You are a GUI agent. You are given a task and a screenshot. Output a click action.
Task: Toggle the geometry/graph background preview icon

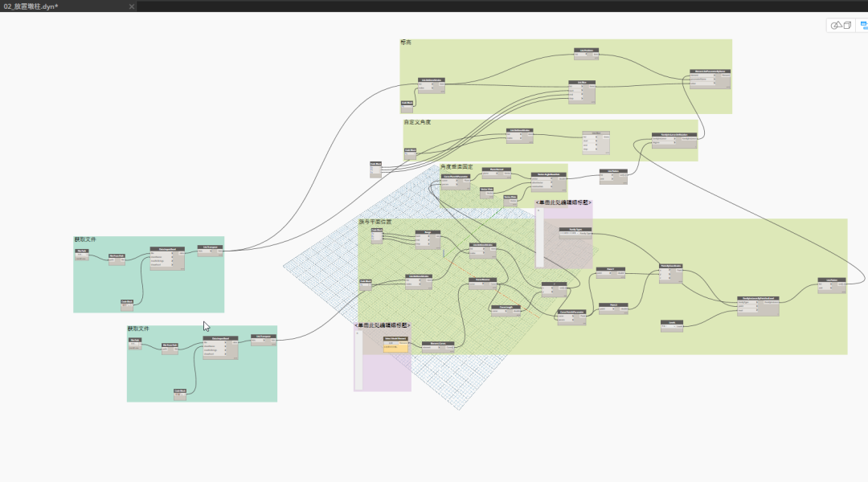point(841,26)
